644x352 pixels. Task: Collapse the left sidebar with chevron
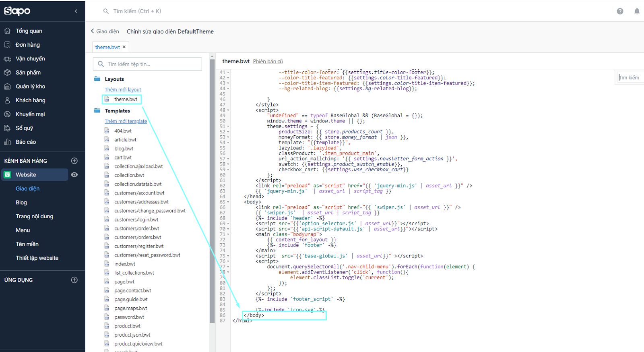tap(76, 11)
